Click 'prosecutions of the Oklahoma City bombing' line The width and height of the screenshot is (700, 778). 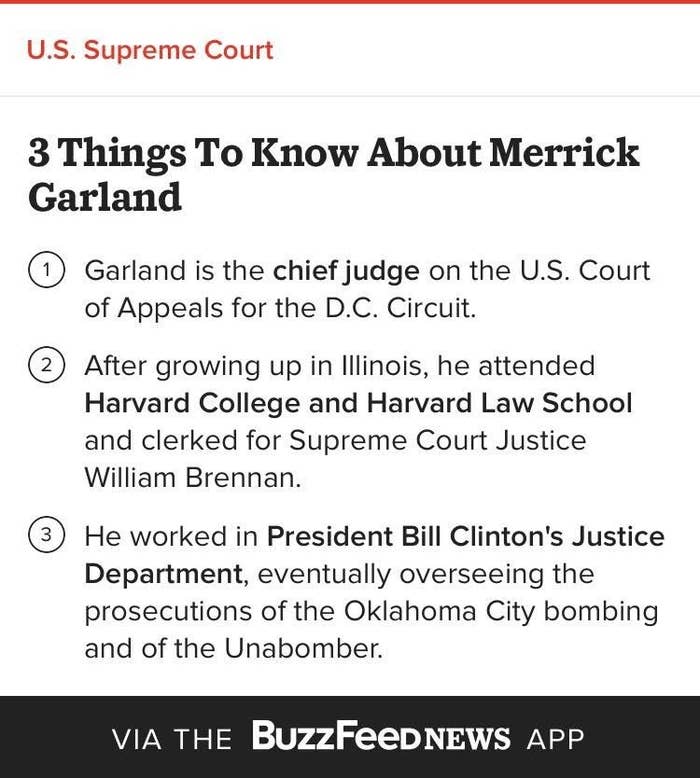click(x=372, y=612)
